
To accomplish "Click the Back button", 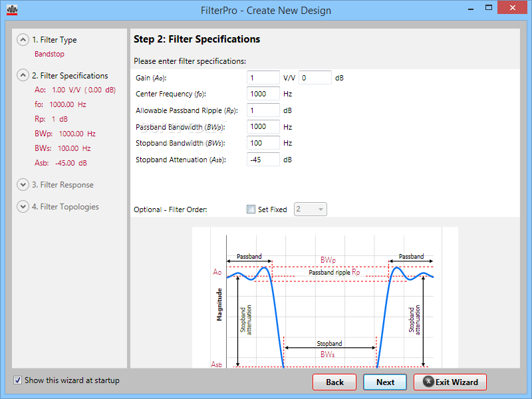I will (x=334, y=382).
